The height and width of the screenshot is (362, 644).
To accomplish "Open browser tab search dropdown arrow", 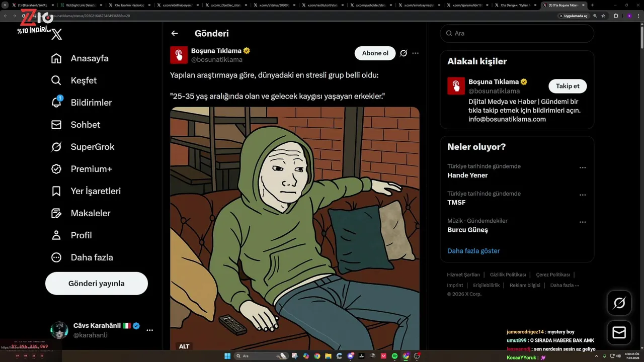I will pos(5,5).
